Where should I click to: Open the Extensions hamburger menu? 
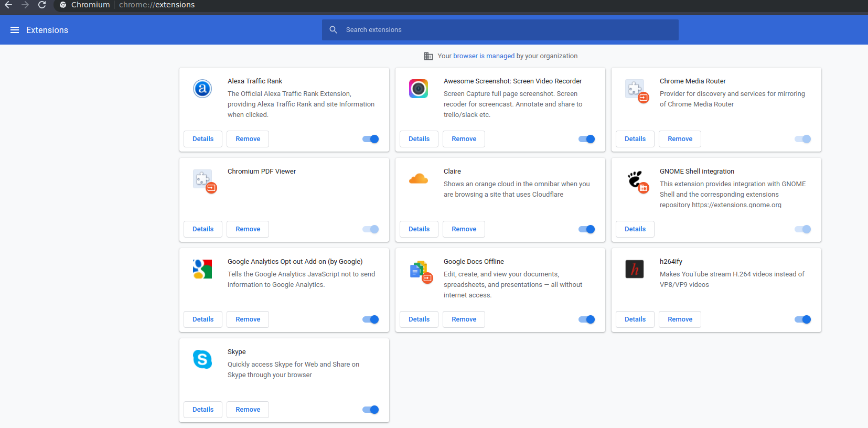15,30
